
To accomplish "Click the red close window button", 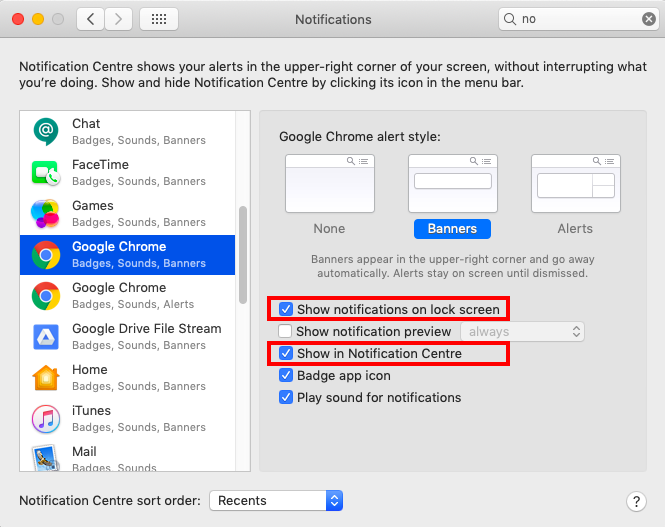I will point(18,19).
